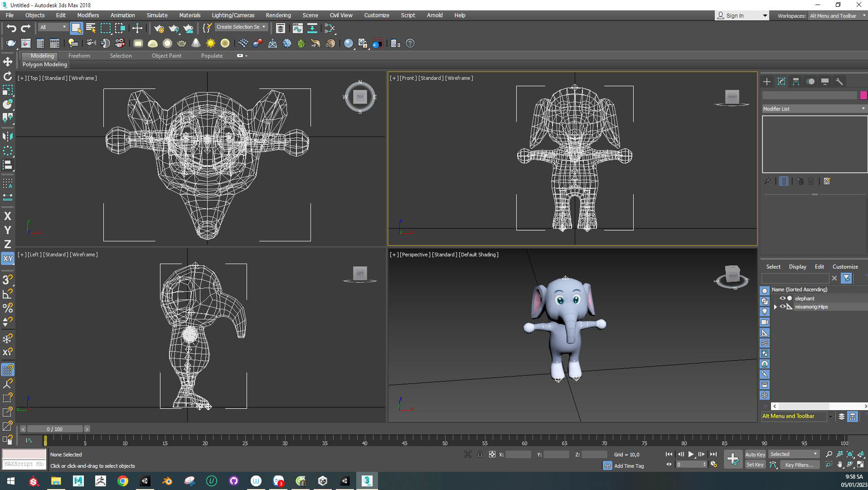The width and height of the screenshot is (868, 490).
Task: Open Select by Name list icon
Action: pos(91,28)
